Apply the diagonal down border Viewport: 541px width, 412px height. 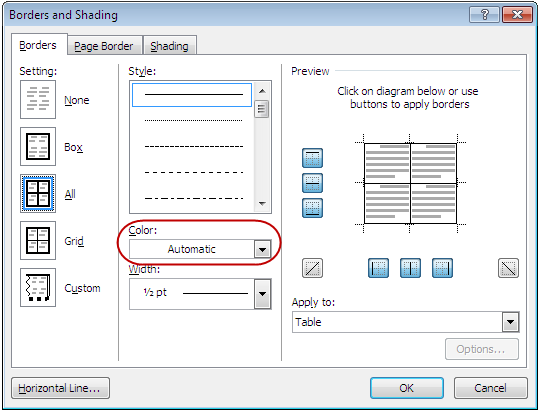pos(508,268)
